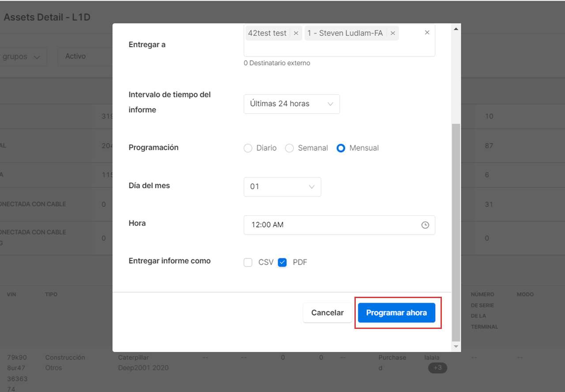Click the MODO column header in background
Viewport: 565px width, 392px height.
[525, 295]
